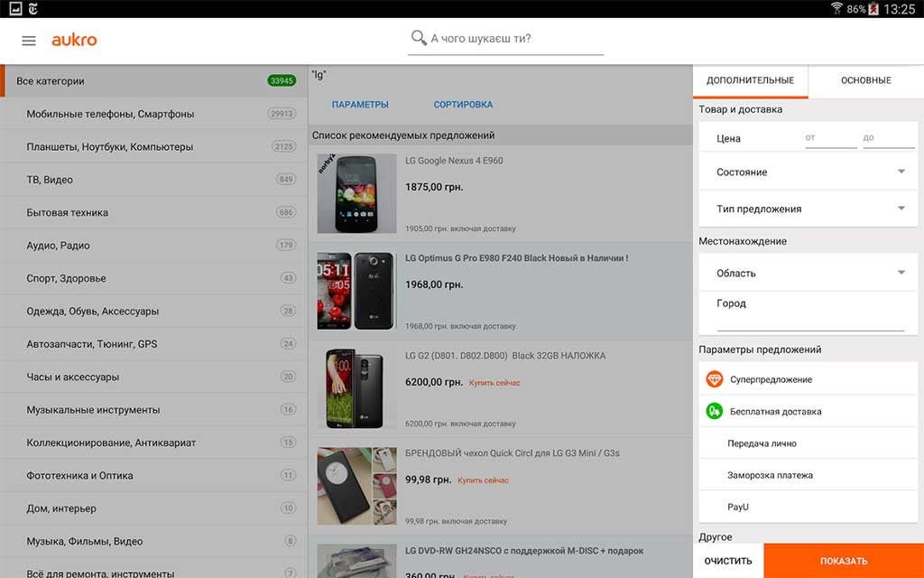924x578 pixels.
Task: Select Коллекционирование, Антиквариат category
Action: (153, 443)
